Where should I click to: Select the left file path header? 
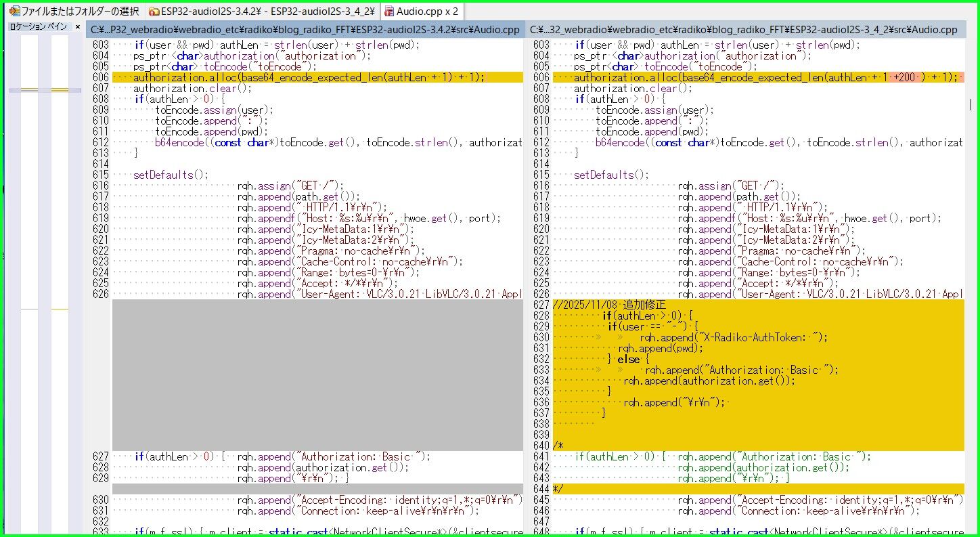(x=305, y=29)
